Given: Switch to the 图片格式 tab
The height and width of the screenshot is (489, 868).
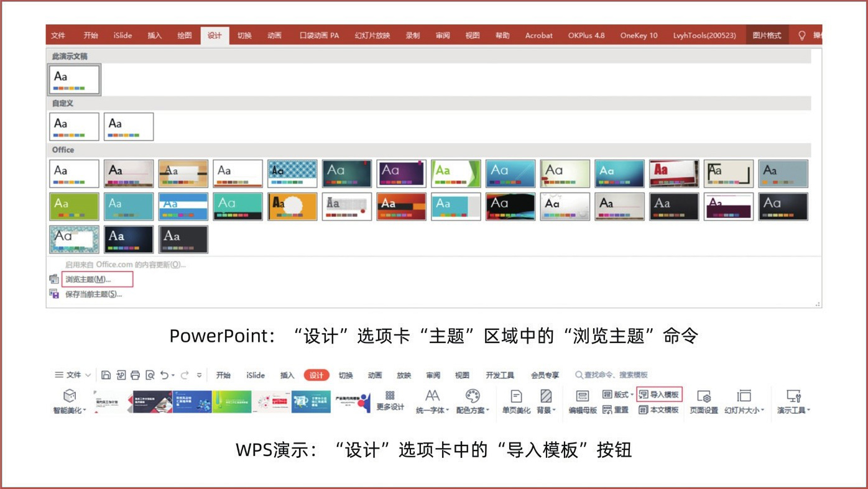Looking at the screenshot, I should click(x=767, y=35).
